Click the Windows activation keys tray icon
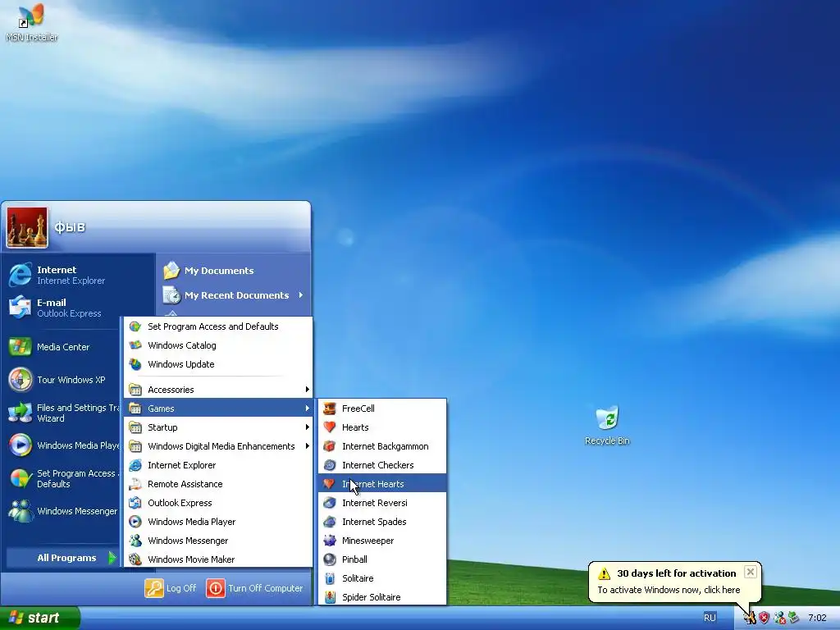The width and height of the screenshot is (840, 630). (x=750, y=618)
